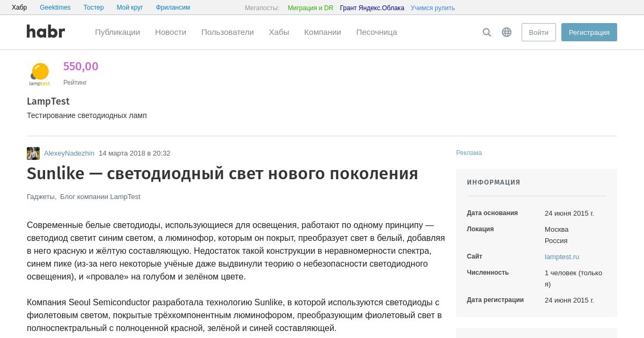This screenshot has width=644, height=338.
Task: Open language settings globe icon
Action: (507, 32)
